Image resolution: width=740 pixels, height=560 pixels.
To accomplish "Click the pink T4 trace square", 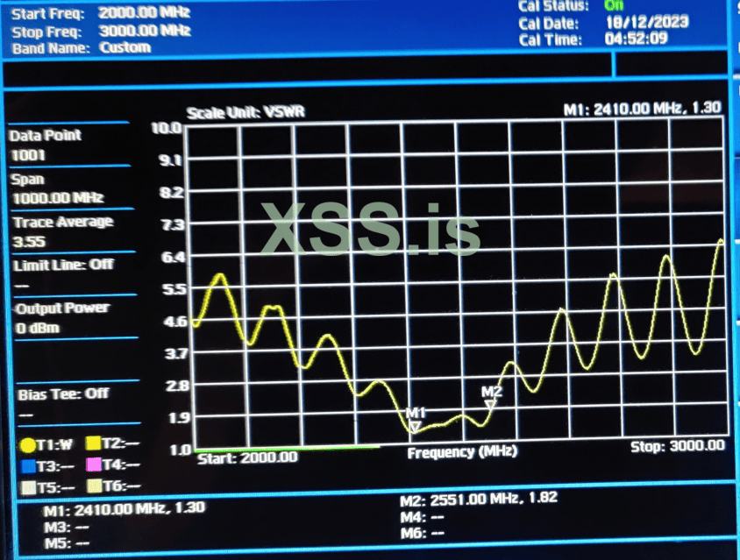I will (94, 464).
